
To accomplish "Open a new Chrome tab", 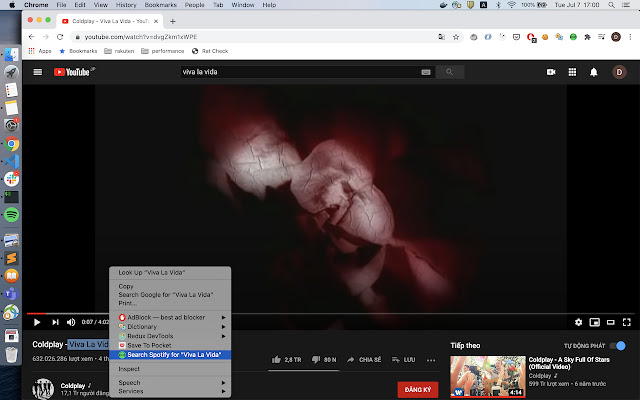I will point(173,21).
